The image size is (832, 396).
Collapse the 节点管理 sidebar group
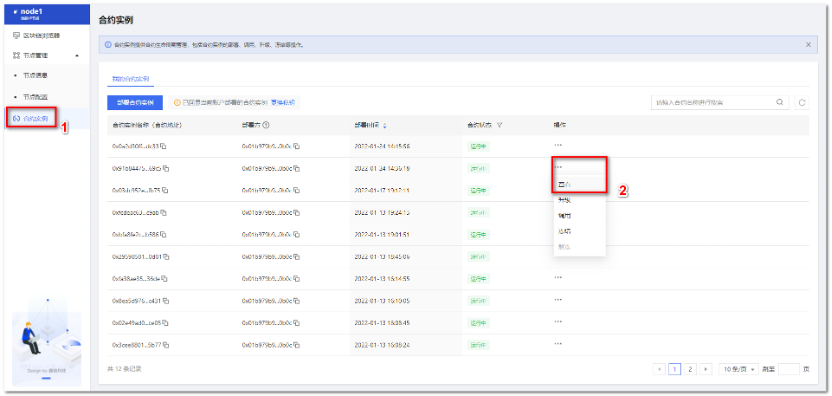77,55
